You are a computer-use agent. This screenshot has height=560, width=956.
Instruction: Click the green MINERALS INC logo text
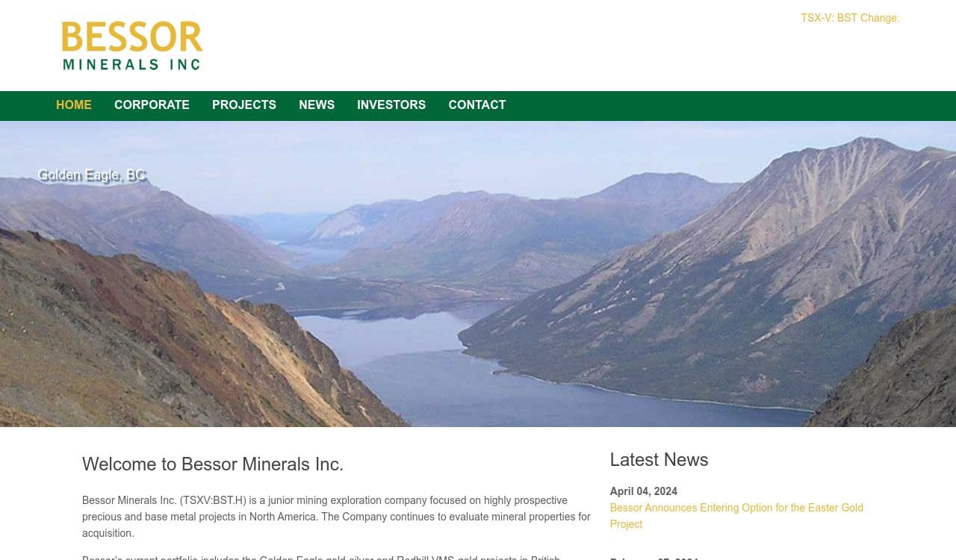132,64
